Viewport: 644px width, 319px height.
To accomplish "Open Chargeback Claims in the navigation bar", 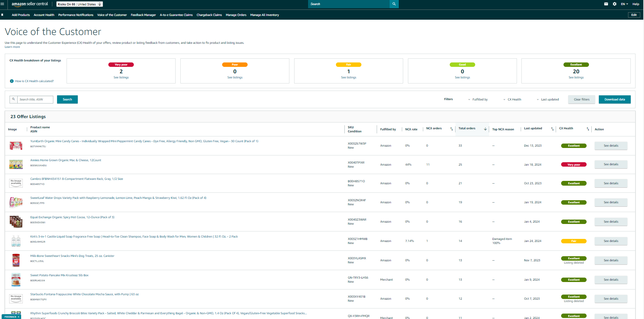I will pos(209,15).
